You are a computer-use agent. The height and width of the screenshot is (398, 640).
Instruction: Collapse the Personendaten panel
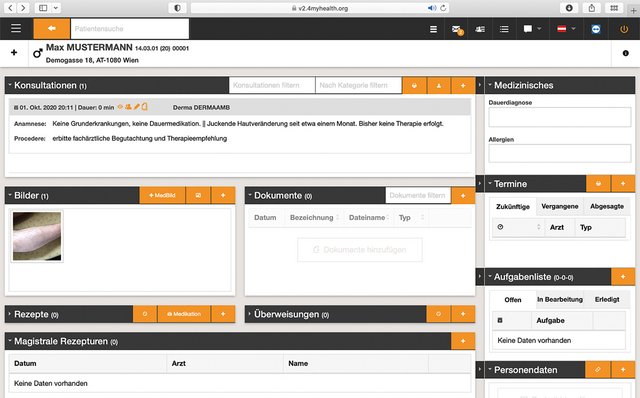pos(490,369)
